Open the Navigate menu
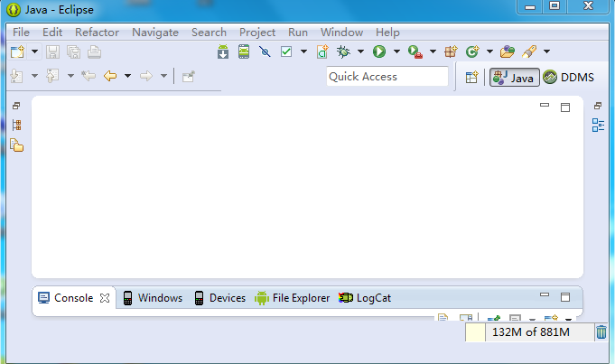 point(155,33)
